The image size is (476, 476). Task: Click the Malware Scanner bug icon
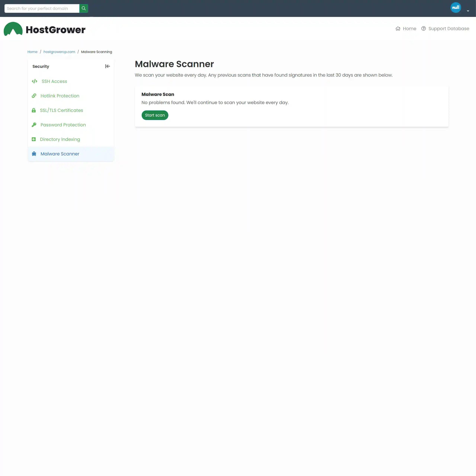pyautogui.click(x=34, y=154)
